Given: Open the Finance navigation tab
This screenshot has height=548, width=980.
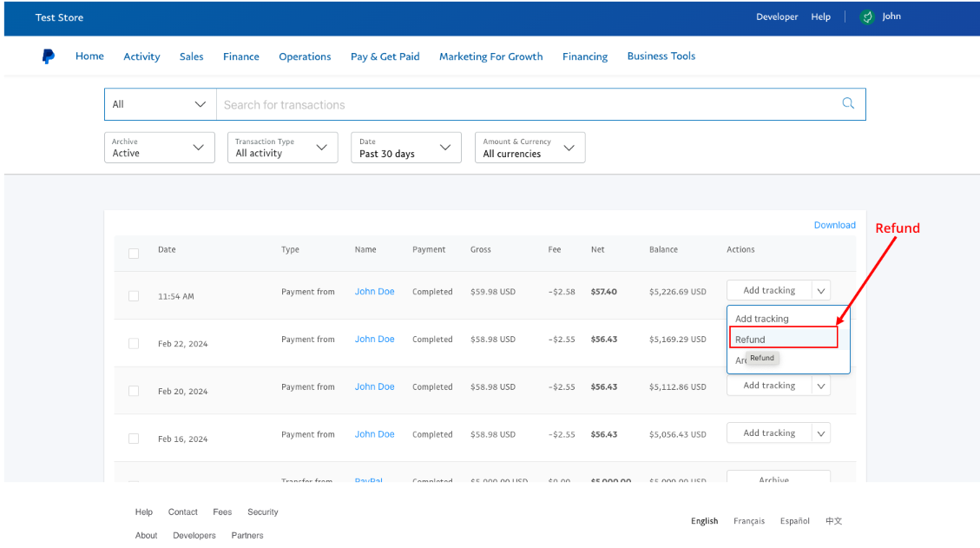Looking at the screenshot, I should click(x=240, y=56).
